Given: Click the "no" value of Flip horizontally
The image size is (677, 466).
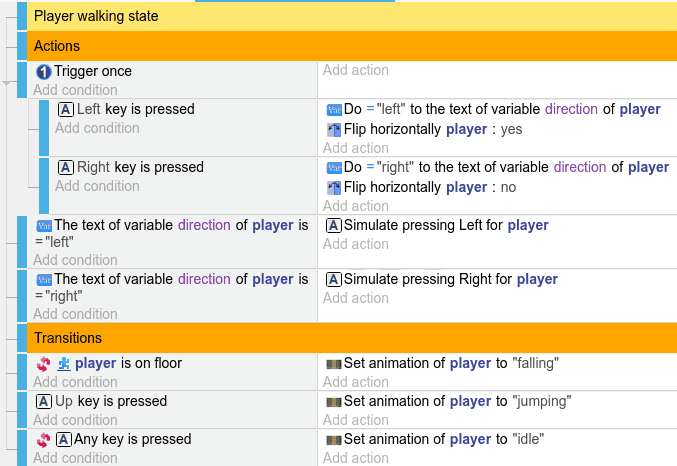Looking at the screenshot, I should point(509,187).
